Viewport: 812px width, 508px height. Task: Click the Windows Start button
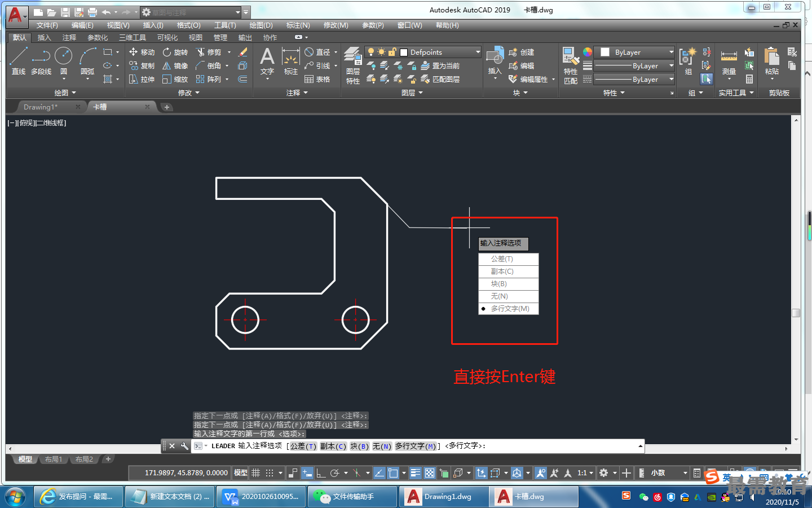tap(15, 497)
